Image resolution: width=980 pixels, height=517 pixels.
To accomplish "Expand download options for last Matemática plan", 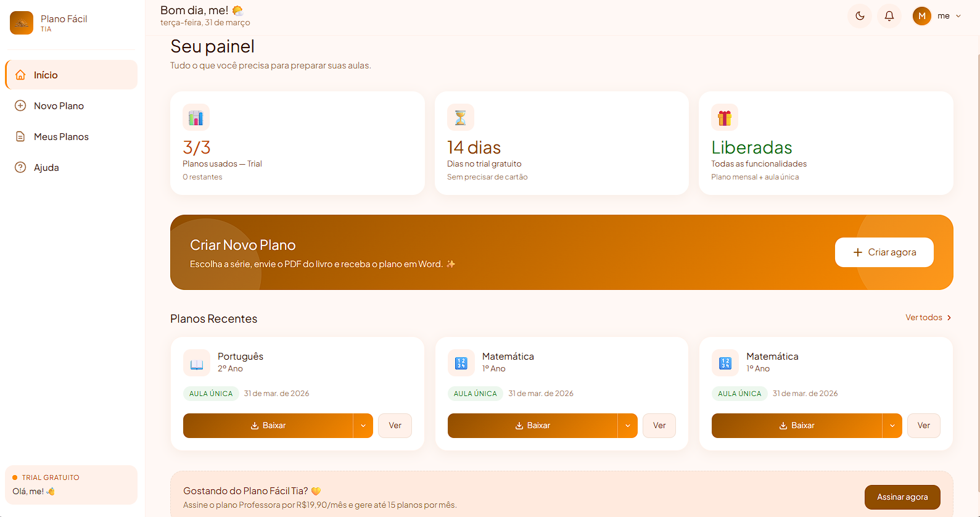I will pyautogui.click(x=892, y=426).
